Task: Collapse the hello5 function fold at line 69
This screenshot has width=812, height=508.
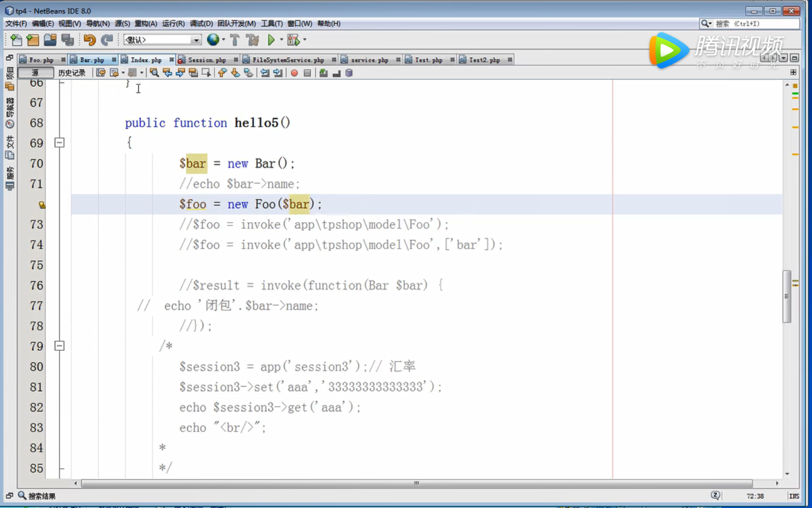Action: click(x=59, y=143)
